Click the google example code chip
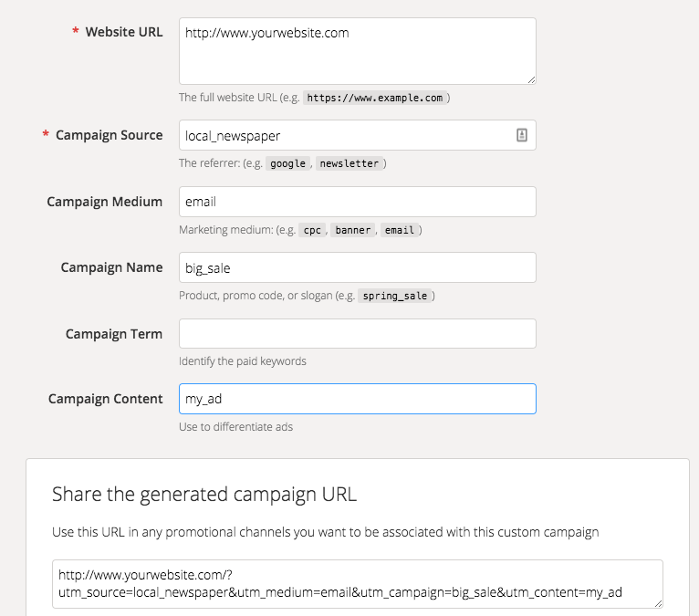Image resolution: width=699 pixels, height=616 pixels. [x=287, y=163]
